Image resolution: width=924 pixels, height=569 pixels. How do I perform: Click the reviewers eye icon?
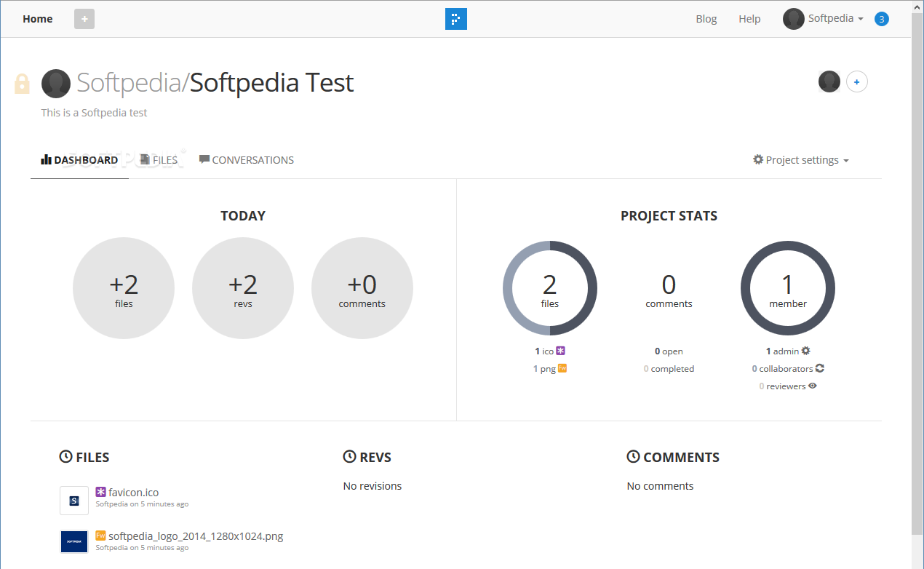click(x=813, y=386)
